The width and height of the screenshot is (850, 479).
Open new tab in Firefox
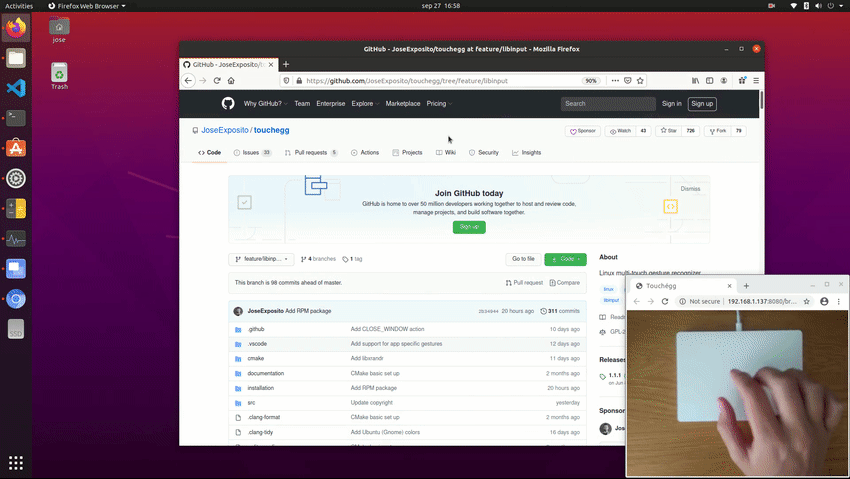[x=286, y=64]
